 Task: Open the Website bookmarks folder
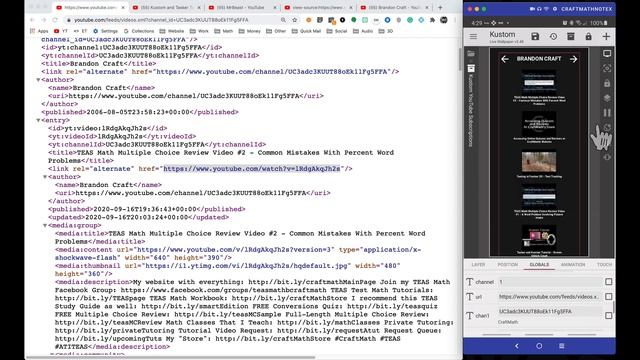(172, 31)
